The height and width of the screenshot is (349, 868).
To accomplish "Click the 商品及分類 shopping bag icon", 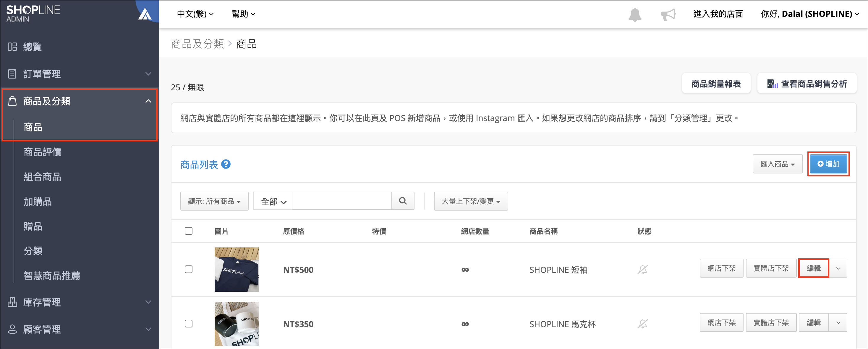I will [12, 101].
